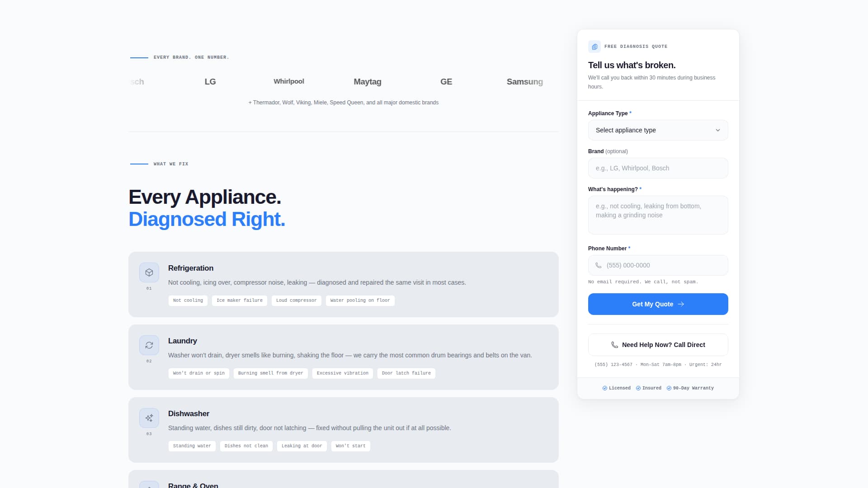868x488 pixels.
Task: Select the Ice maker failure tag
Action: tap(240, 300)
